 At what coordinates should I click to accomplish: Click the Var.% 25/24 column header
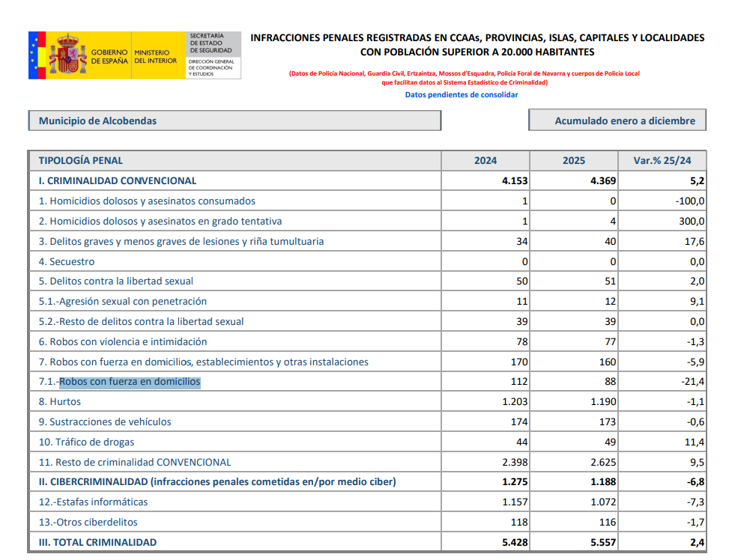click(x=662, y=160)
